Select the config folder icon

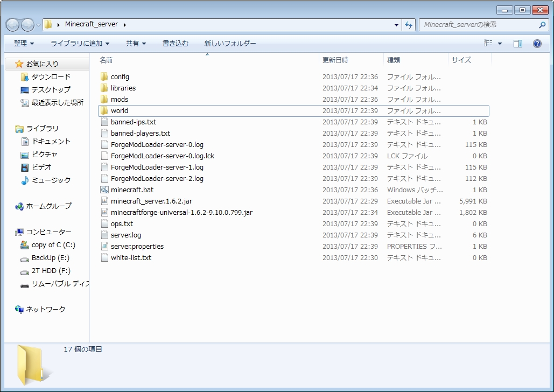click(104, 76)
